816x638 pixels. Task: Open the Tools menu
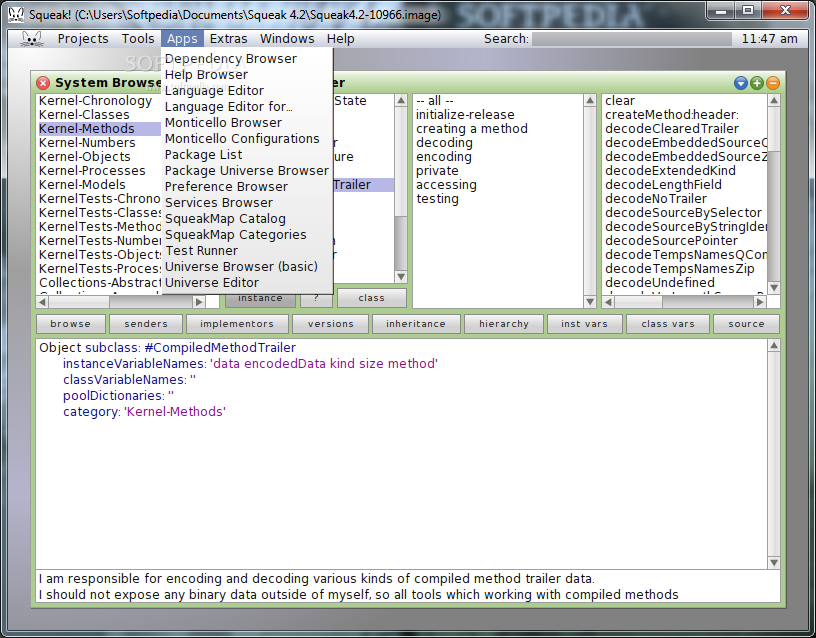138,39
